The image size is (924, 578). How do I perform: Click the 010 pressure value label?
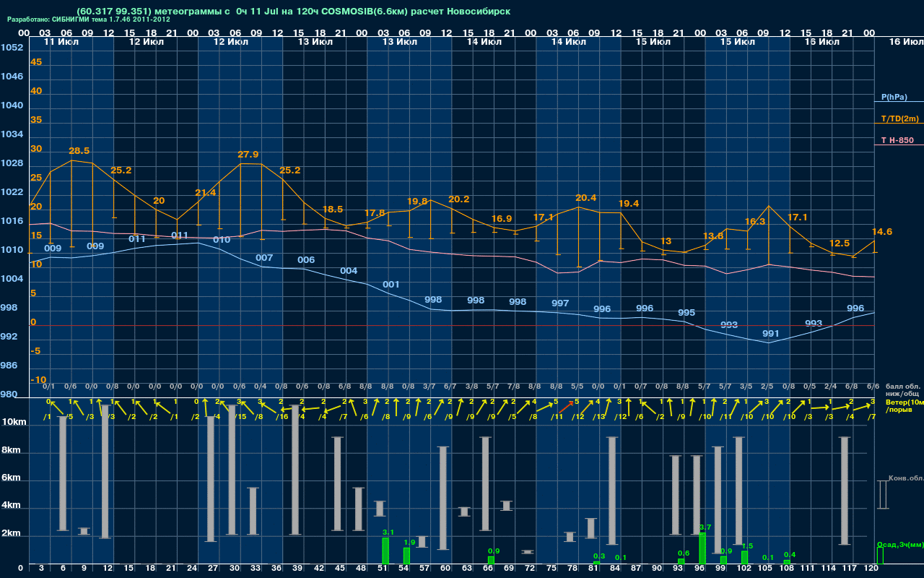point(222,240)
